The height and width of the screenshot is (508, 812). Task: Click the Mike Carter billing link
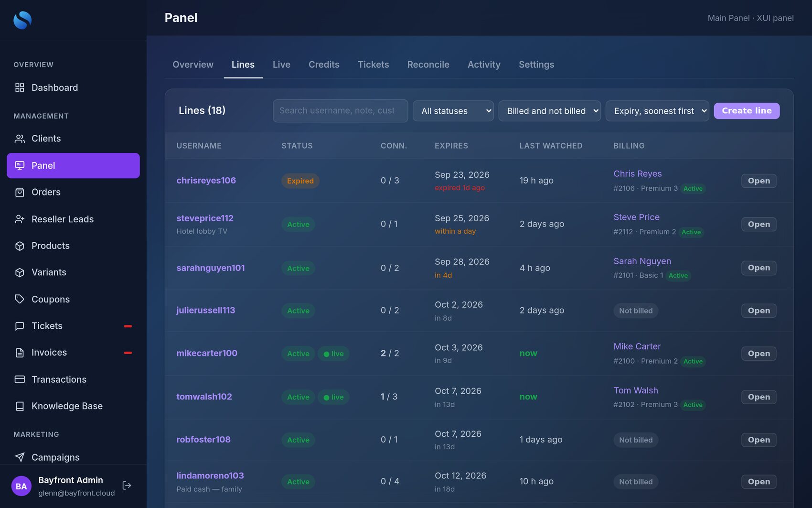click(637, 346)
